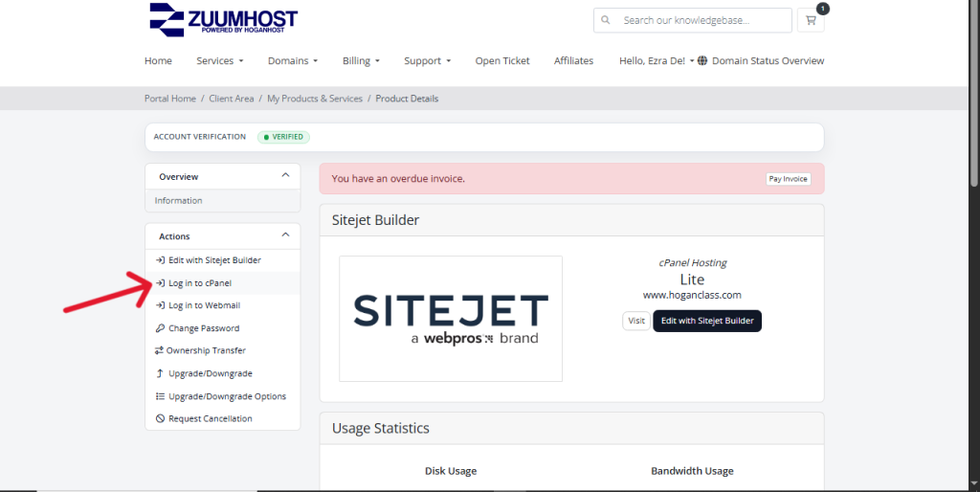
Task: Open the Billing dropdown menu
Action: (x=361, y=60)
